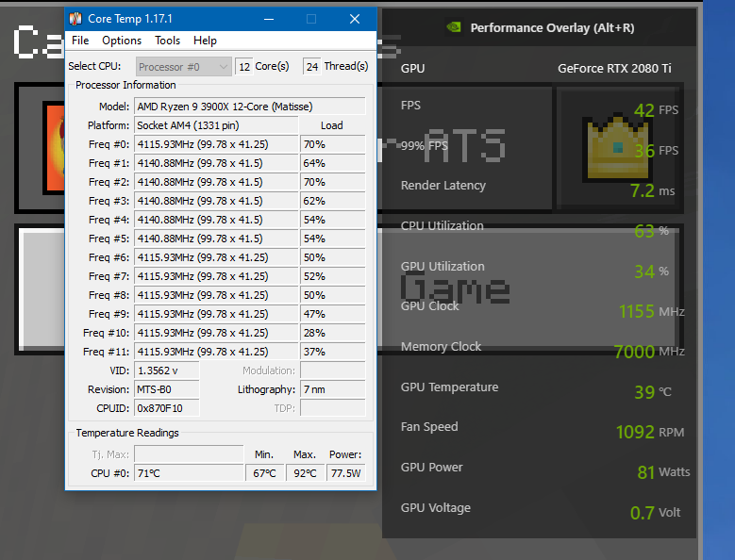
Task: Close the Core Temp window
Action: [355, 19]
